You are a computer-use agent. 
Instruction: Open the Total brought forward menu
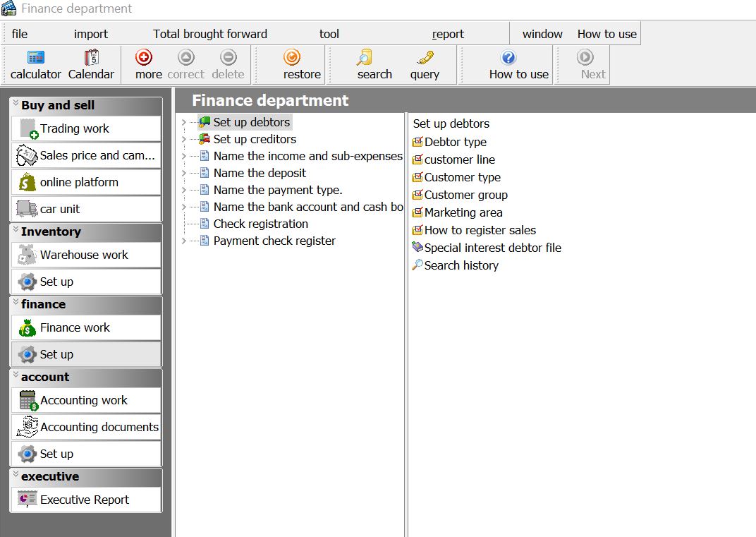pos(210,34)
